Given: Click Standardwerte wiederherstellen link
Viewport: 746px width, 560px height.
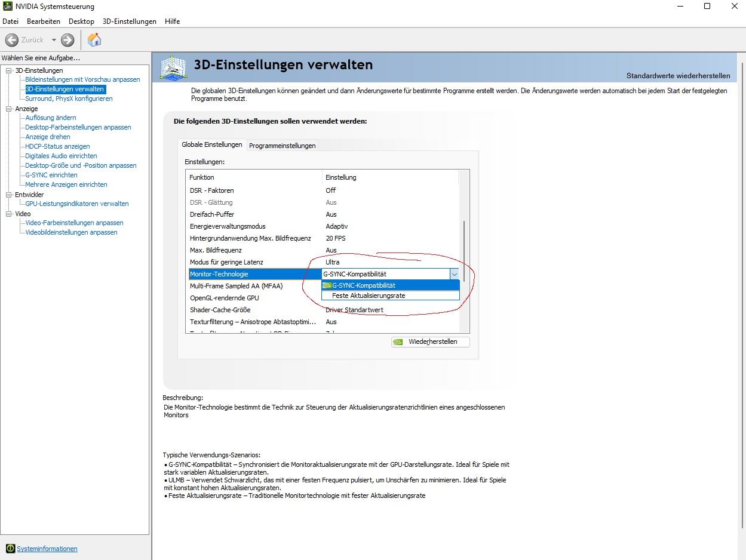Looking at the screenshot, I should (x=678, y=76).
